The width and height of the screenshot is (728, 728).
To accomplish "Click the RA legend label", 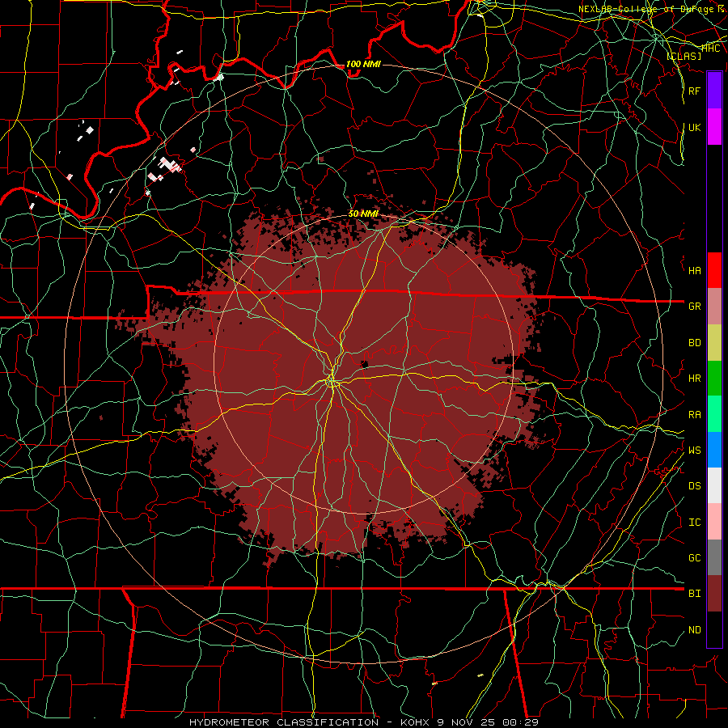I will [x=694, y=415].
